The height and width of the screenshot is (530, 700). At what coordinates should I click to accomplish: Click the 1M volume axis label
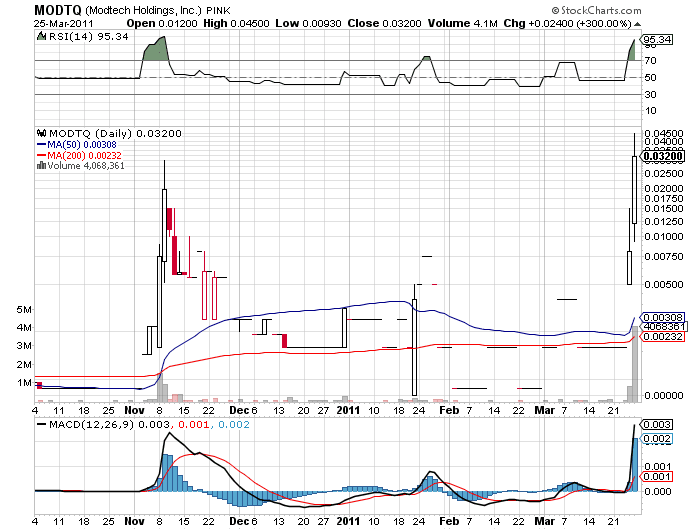point(24,383)
